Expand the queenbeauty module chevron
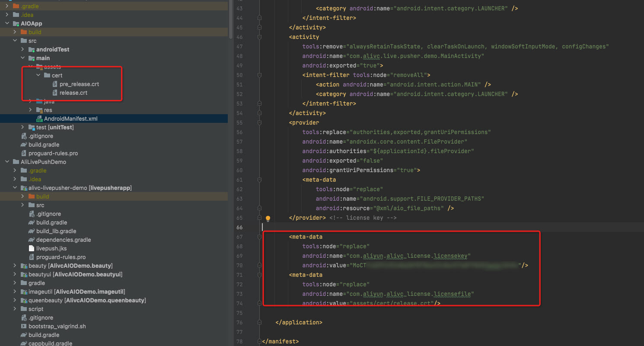This screenshot has width=644, height=346. tap(15, 300)
